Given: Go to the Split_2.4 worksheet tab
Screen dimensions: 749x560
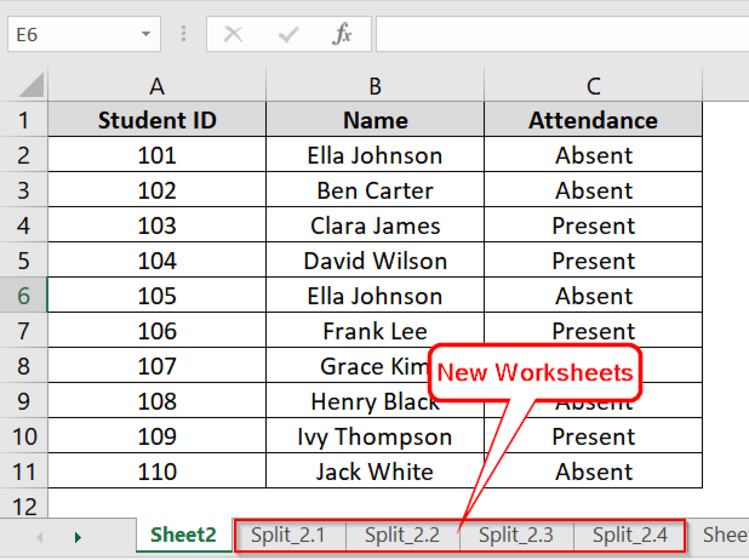Looking at the screenshot, I should point(630,535).
